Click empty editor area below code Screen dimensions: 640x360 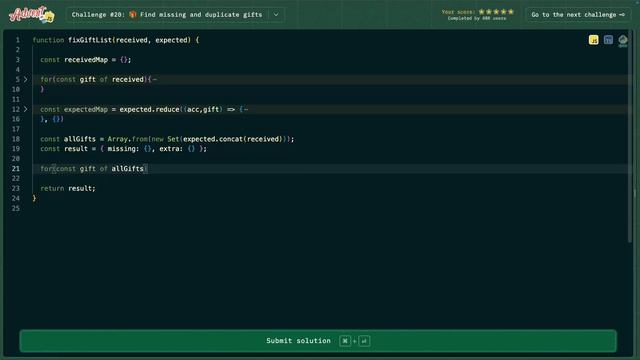[x=318, y=269]
